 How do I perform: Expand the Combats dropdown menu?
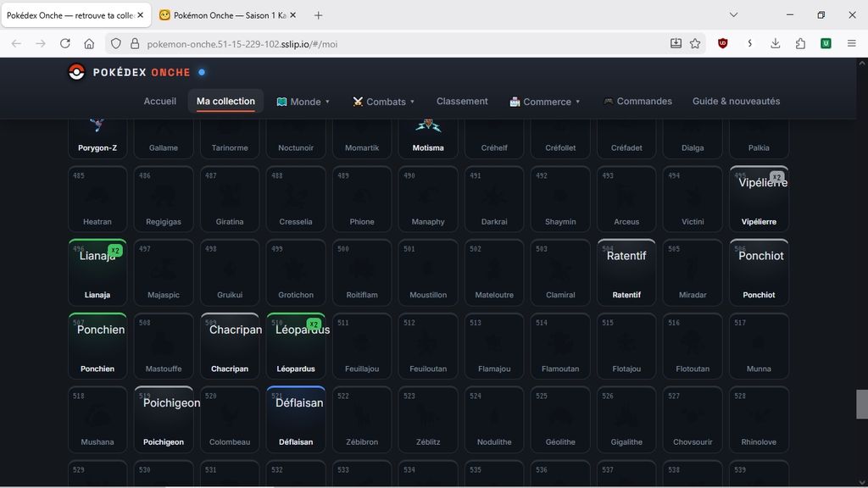(x=384, y=102)
